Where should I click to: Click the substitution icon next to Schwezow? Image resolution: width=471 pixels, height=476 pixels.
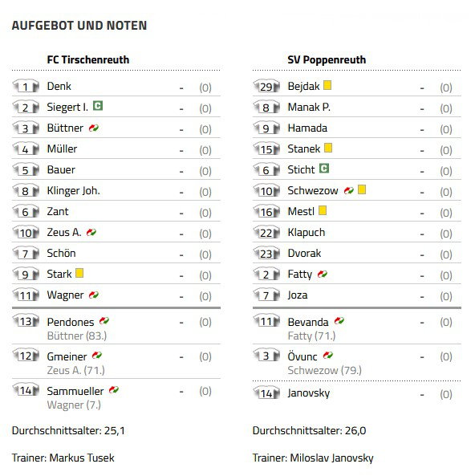click(x=349, y=191)
